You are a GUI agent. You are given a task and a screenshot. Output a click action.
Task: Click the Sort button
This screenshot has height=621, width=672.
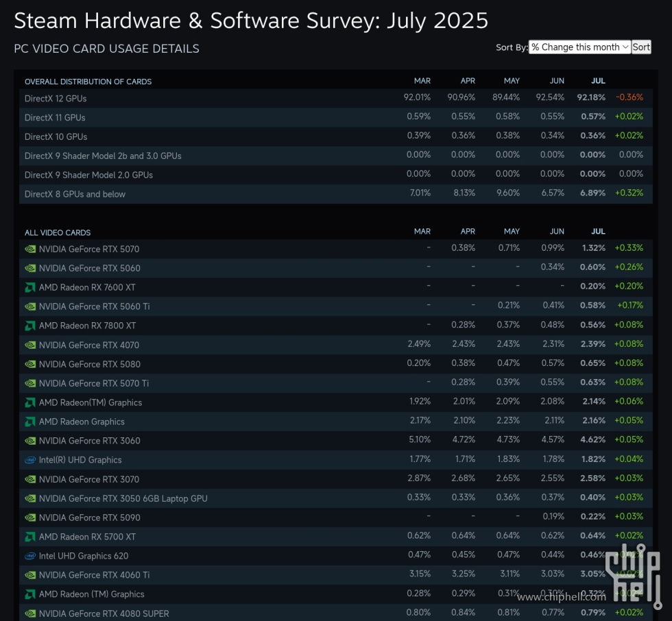click(641, 47)
